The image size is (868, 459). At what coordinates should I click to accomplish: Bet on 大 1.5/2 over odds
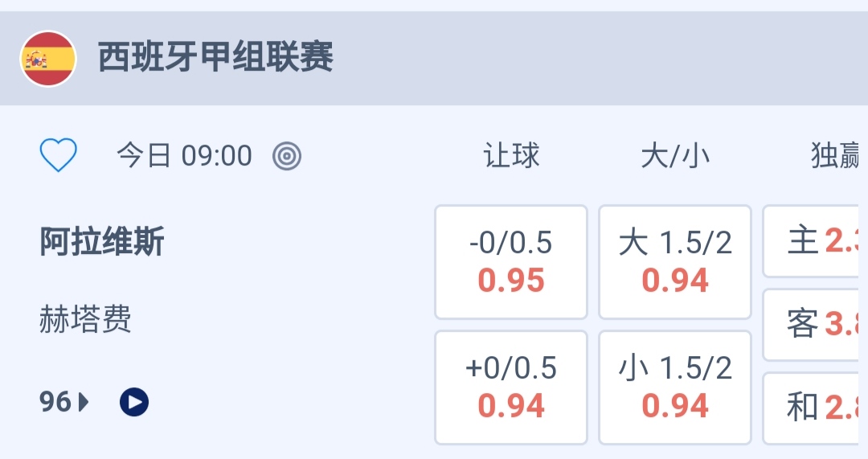click(x=675, y=262)
